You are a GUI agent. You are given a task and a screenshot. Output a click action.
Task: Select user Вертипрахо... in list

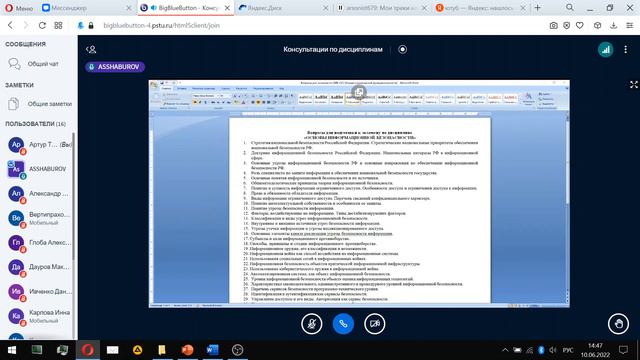(x=39, y=218)
